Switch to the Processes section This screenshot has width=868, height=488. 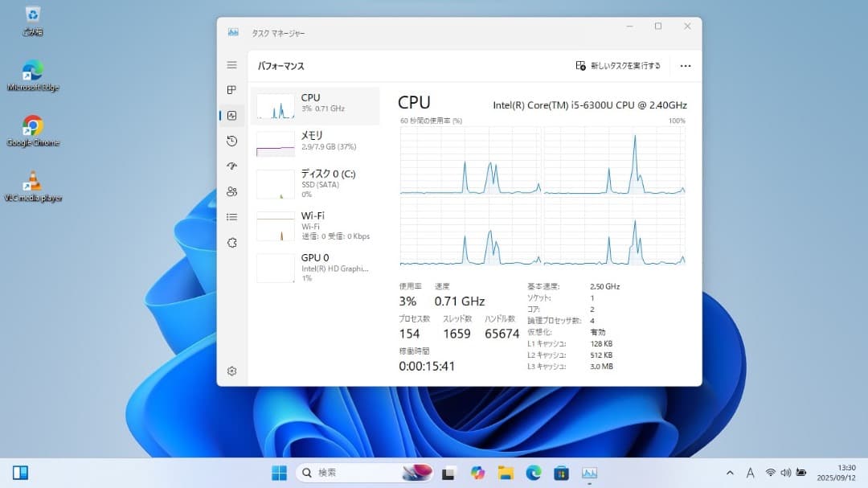coord(231,89)
